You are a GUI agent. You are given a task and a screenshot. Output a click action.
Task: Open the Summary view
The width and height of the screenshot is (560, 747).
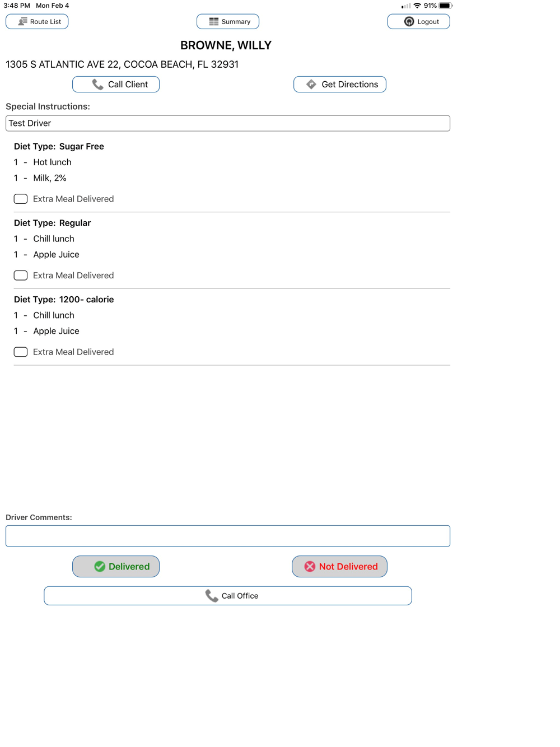(228, 21)
